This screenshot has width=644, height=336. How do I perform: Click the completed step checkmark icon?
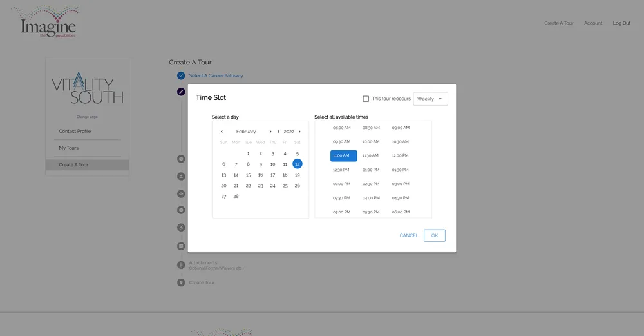tap(181, 75)
